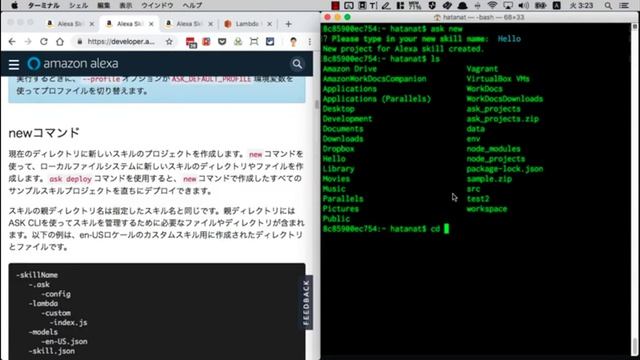Image resolution: width=640 pixels, height=360 pixels.
Task: Open the Apple menu
Action: click(15, 5)
